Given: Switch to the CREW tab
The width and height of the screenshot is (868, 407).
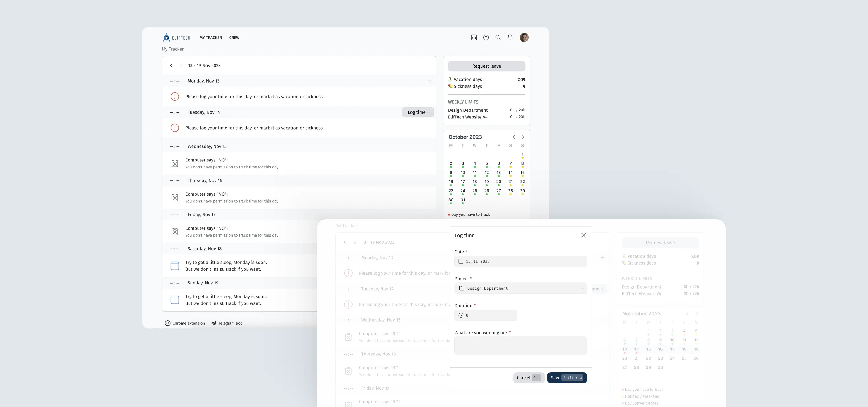Looking at the screenshot, I should [234, 38].
